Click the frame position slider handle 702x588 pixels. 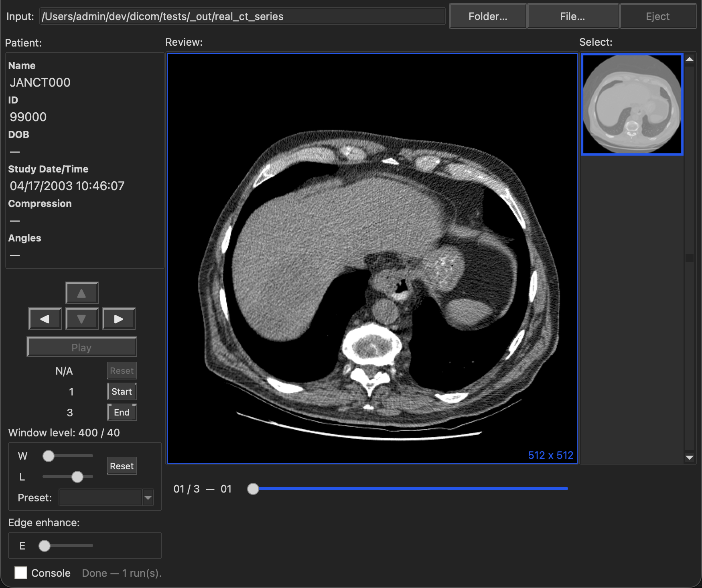click(253, 489)
